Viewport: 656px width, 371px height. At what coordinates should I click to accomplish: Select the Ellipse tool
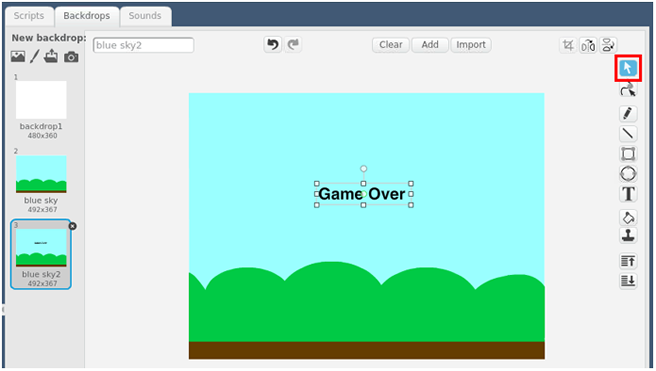pyautogui.click(x=628, y=173)
